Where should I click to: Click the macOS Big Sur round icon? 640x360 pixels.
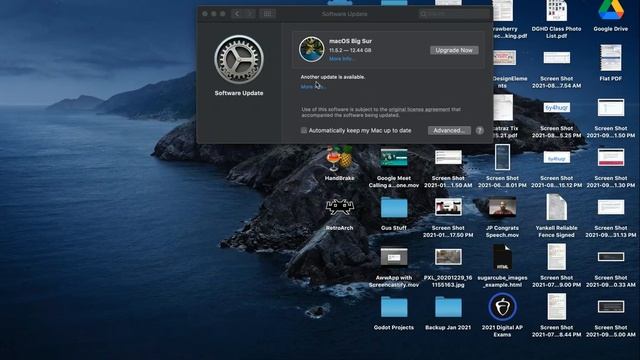[x=311, y=49]
